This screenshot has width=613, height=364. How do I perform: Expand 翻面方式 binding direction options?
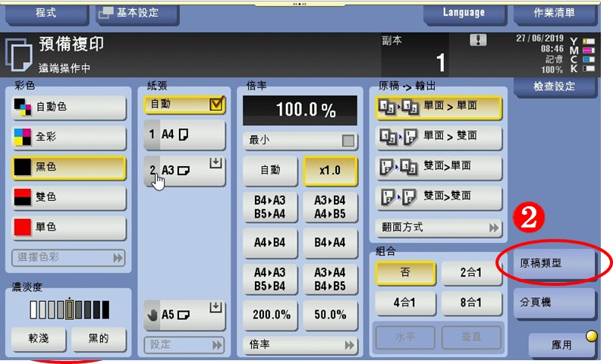(439, 227)
